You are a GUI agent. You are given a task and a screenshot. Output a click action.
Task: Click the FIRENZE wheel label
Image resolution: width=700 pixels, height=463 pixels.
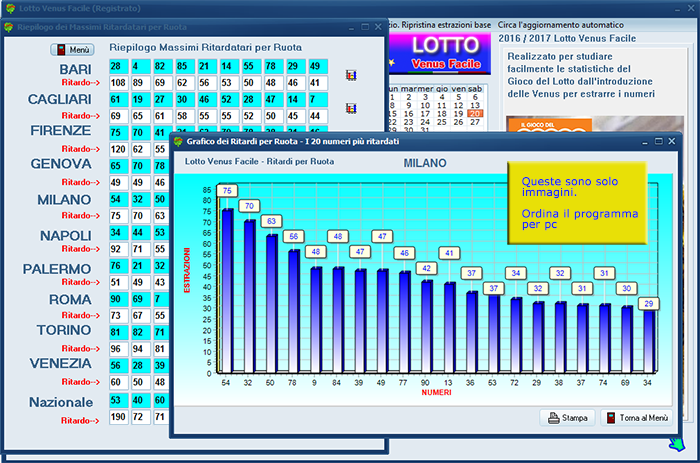60,130
